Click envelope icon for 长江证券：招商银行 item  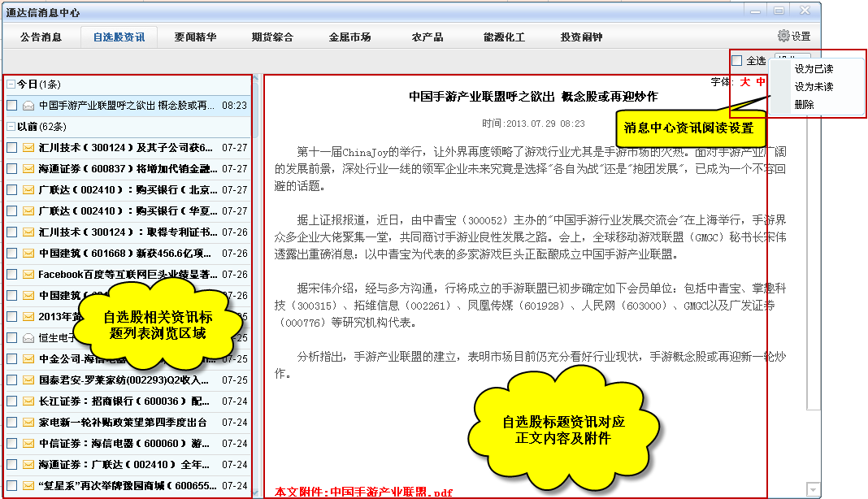coord(28,401)
